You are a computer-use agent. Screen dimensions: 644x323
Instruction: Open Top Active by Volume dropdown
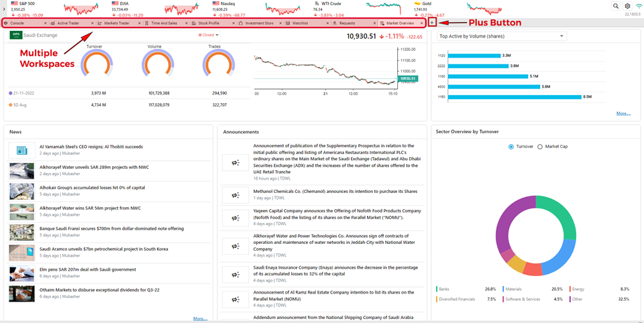(501, 36)
